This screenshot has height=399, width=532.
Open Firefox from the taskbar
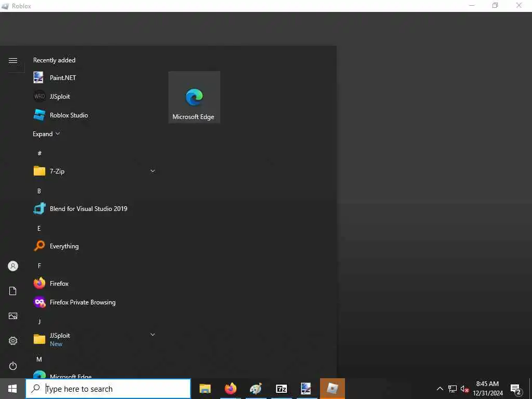click(x=230, y=389)
